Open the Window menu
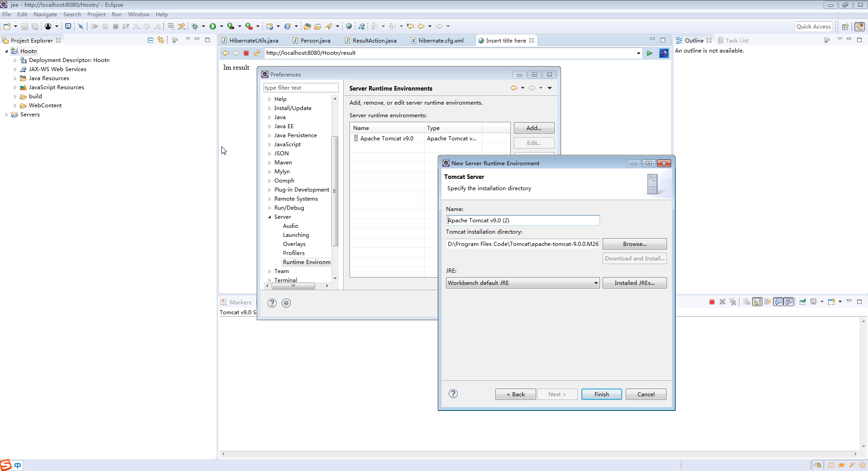868x471 pixels. tap(139, 14)
